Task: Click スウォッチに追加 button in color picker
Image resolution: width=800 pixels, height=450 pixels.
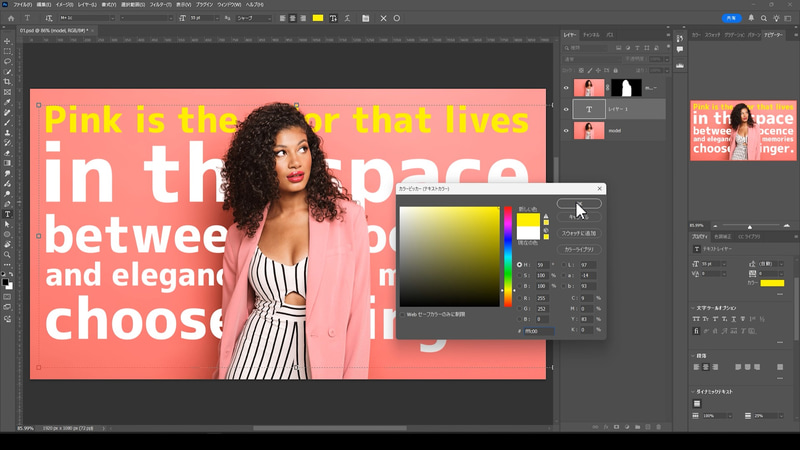Action: (x=579, y=233)
